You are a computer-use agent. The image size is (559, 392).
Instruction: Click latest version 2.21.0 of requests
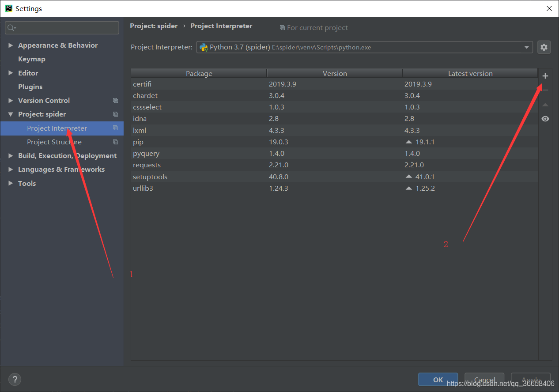click(x=414, y=165)
